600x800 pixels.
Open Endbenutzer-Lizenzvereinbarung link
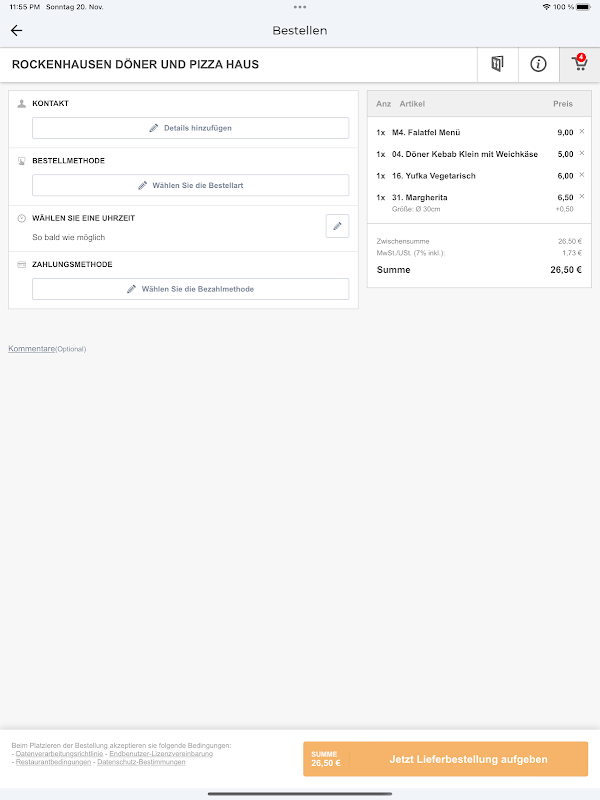pos(161,754)
